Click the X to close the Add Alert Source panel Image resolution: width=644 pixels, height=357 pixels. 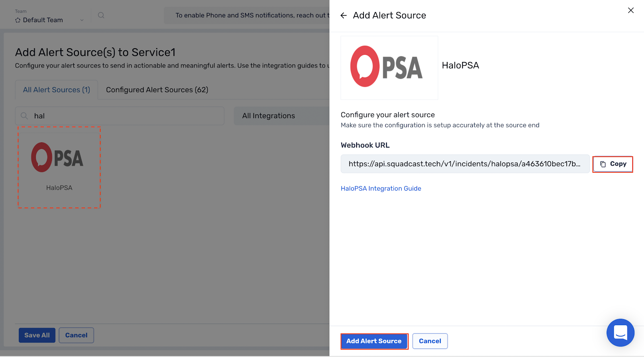[x=630, y=10]
